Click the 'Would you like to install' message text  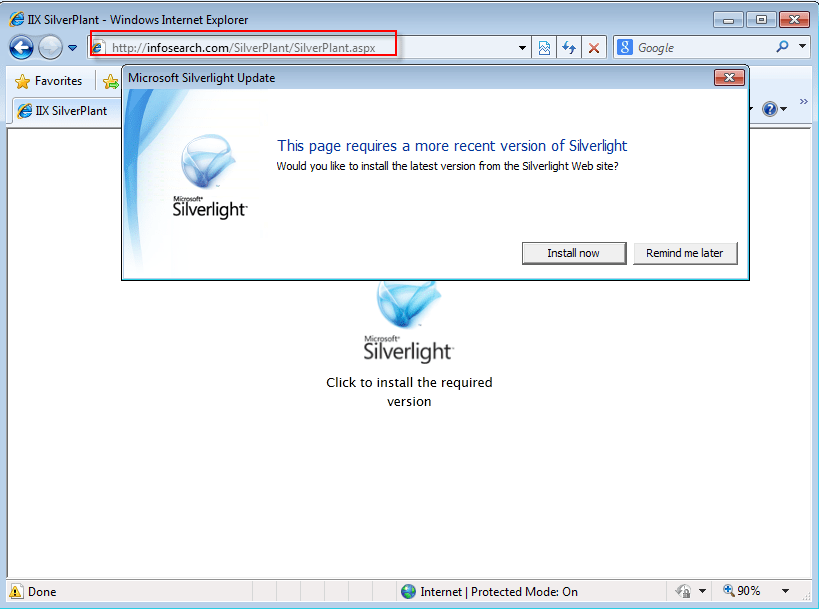pyautogui.click(x=447, y=166)
